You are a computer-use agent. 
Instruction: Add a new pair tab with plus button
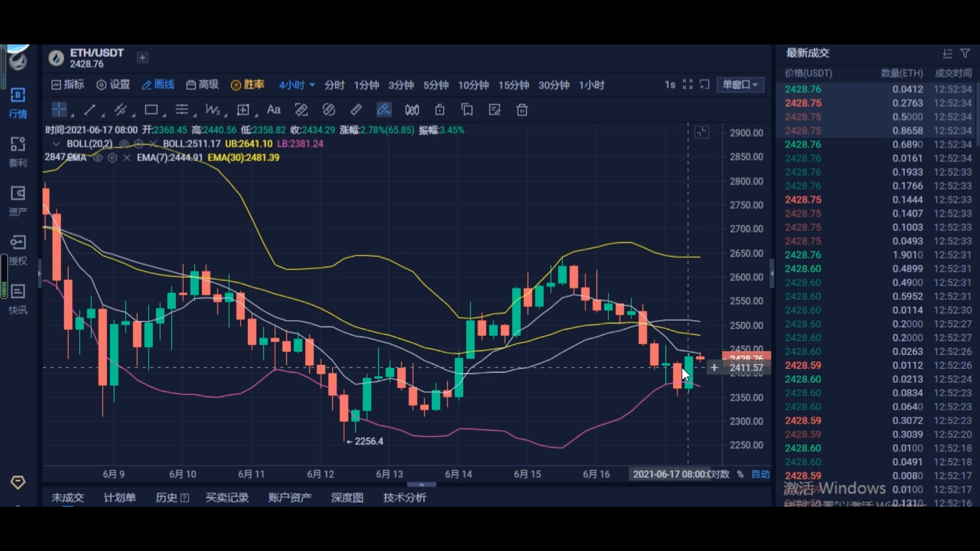142,58
